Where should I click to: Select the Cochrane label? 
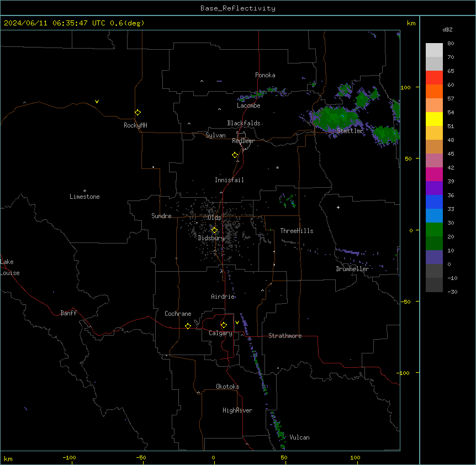(x=178, y=314)
